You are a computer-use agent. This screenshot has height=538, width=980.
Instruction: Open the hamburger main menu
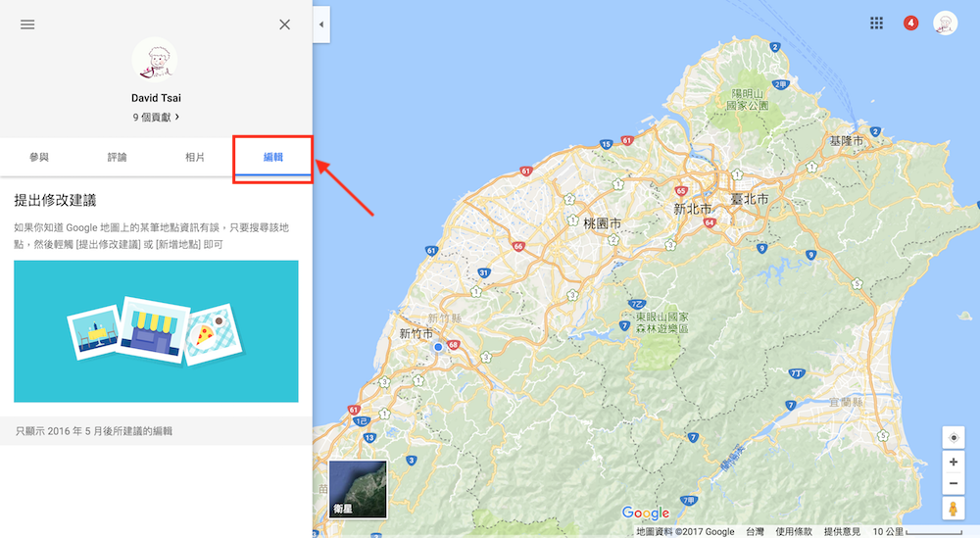click(x=27, y=24)
